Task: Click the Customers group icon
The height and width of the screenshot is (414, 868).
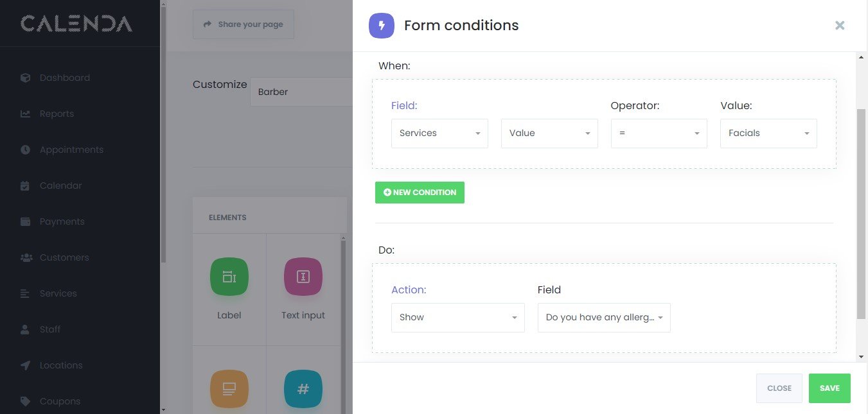Action: [x=26, y=257]
